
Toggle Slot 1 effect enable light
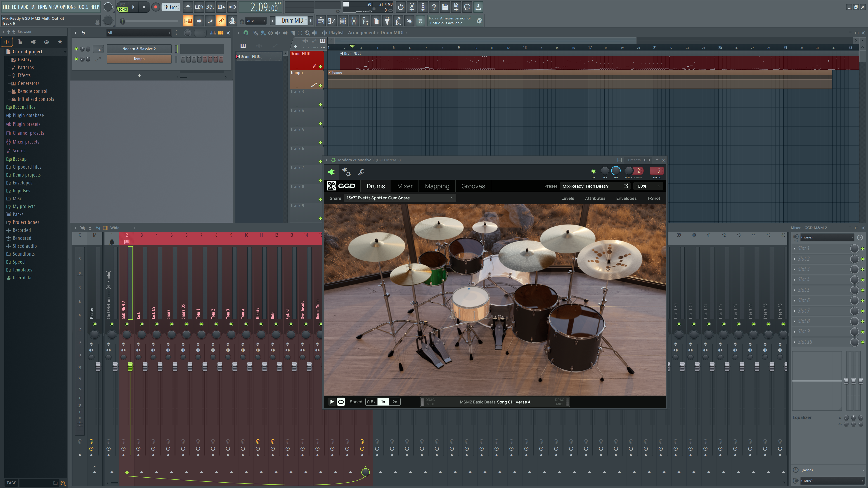coord(863,249)
